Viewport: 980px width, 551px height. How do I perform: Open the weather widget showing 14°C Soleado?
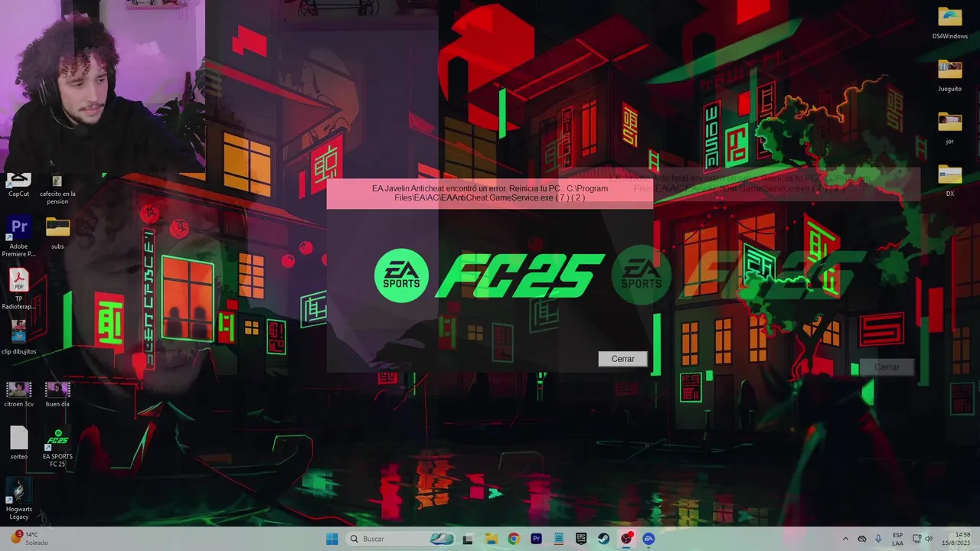[x=29, y=539]
